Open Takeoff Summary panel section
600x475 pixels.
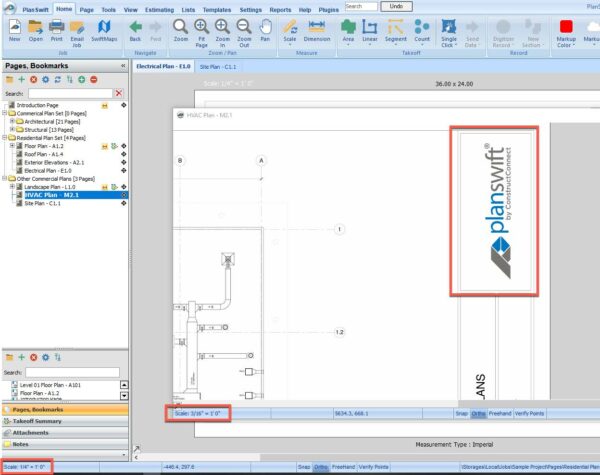point(65,421)
